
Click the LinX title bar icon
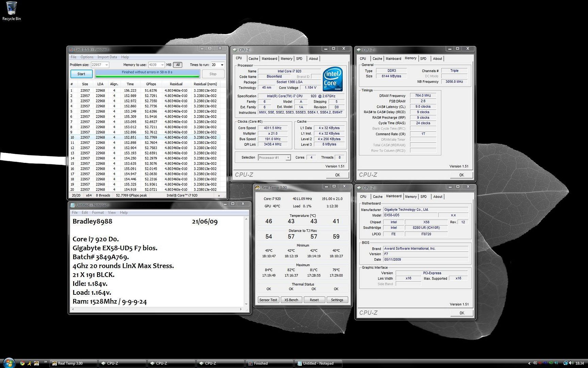click(x=71, y=49)
